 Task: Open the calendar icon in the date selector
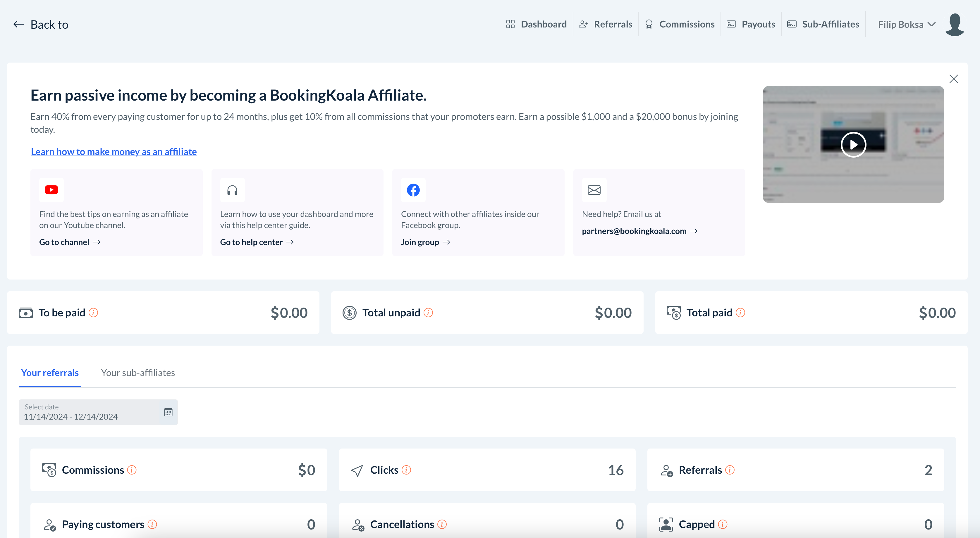click(168, 412)
